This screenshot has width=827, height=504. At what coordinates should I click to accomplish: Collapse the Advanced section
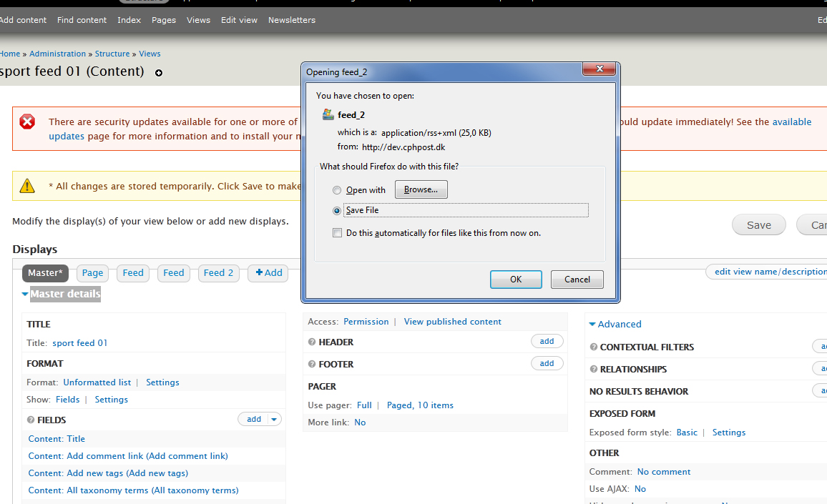(x=592, y=325)
